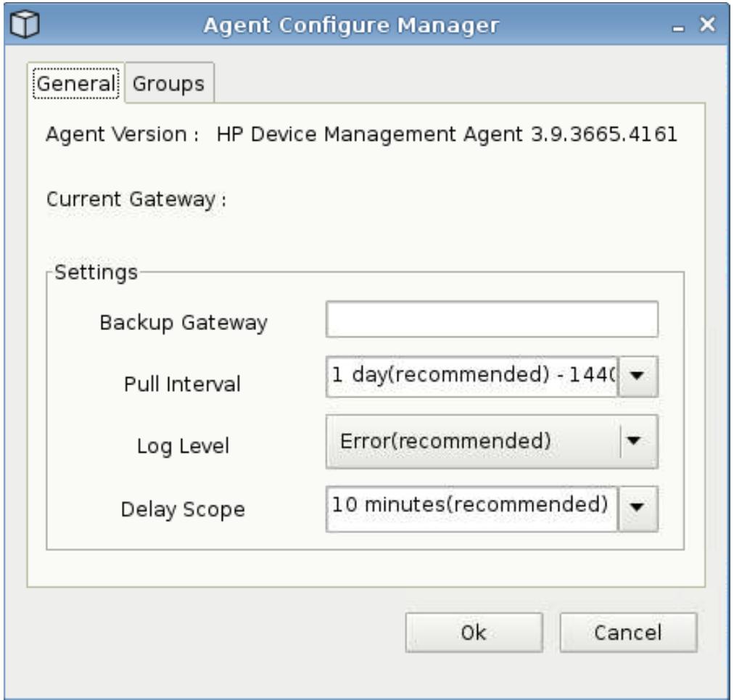Click the cube icon in the title bar
The height and width of the screenshot is (700, 734).
point(25,25)
